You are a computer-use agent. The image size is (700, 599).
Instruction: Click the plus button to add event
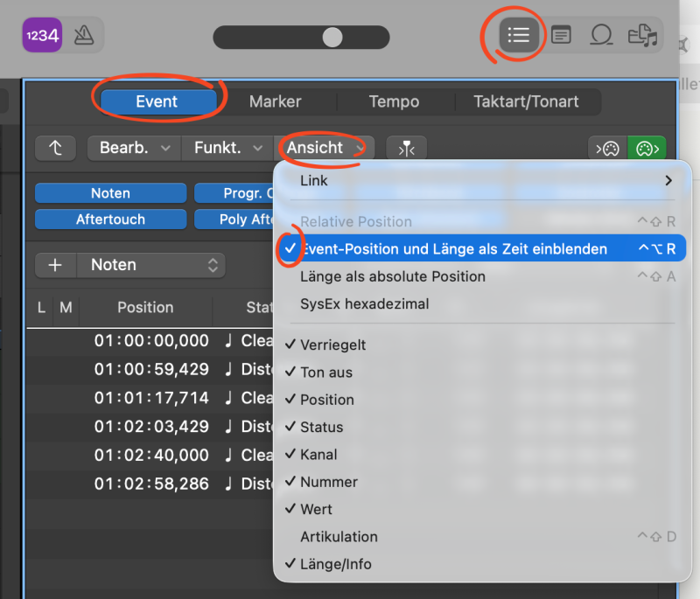click(55, 265)
